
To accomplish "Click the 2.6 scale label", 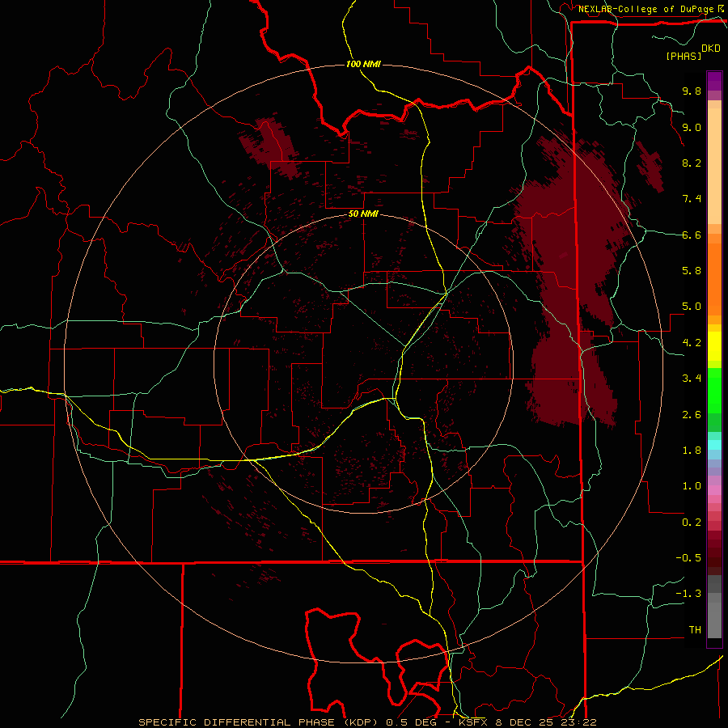I will pyautogui.click(x=692, y=414).
